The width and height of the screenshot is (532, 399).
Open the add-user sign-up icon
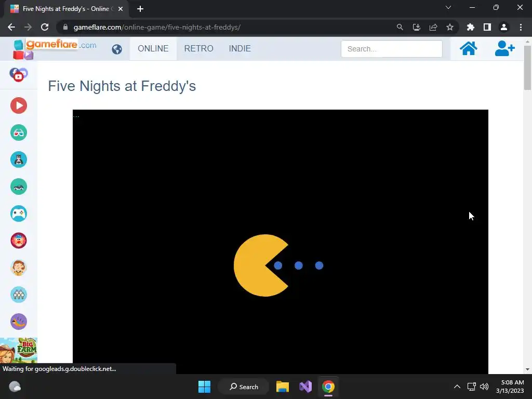(504, 48)
